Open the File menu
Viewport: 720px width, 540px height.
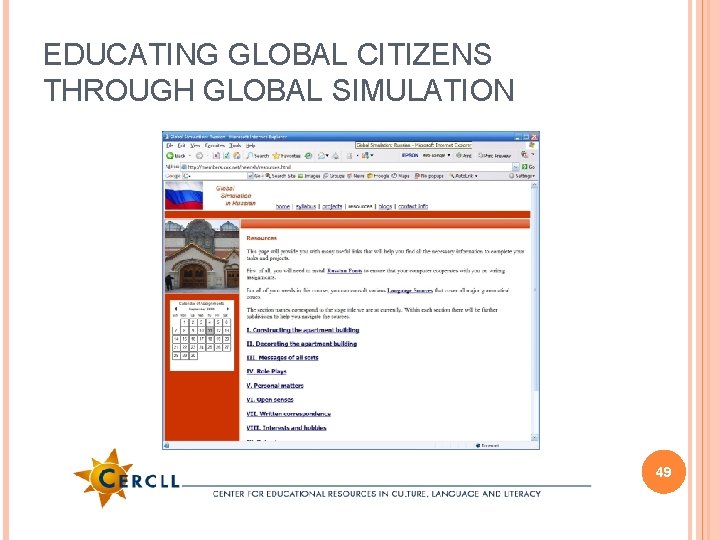169,146
